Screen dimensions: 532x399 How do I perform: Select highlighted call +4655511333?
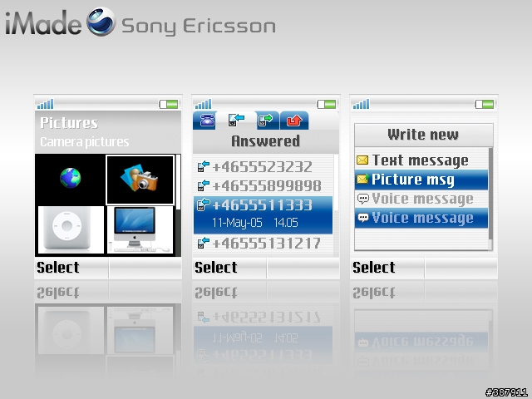[264, 214]
